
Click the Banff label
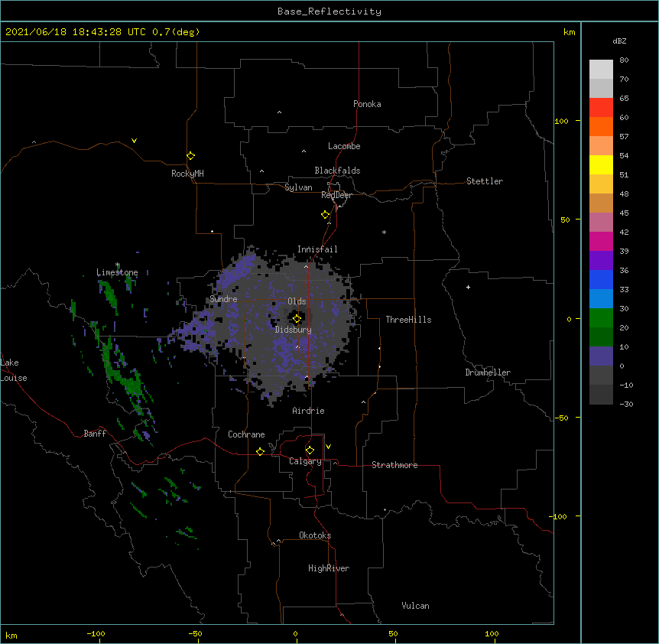(95, 434)
